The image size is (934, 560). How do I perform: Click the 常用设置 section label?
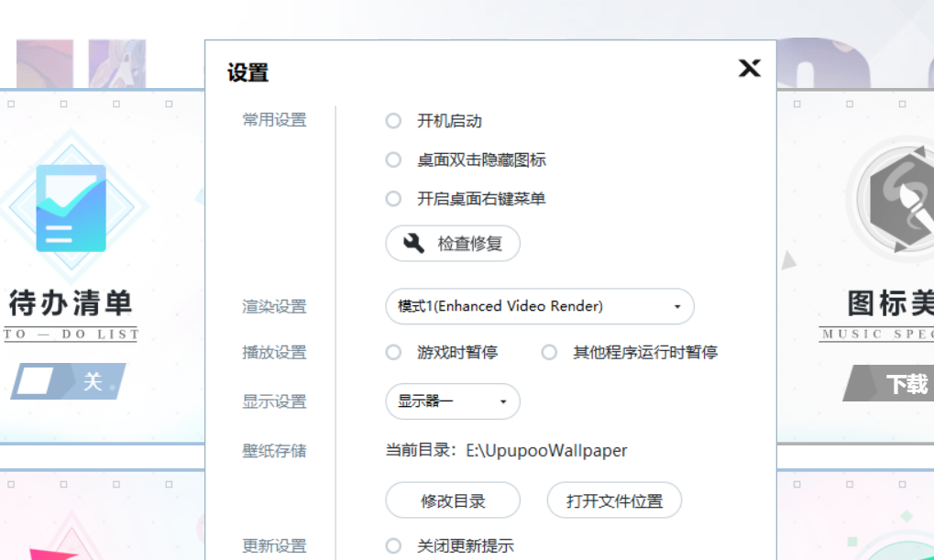274,120
